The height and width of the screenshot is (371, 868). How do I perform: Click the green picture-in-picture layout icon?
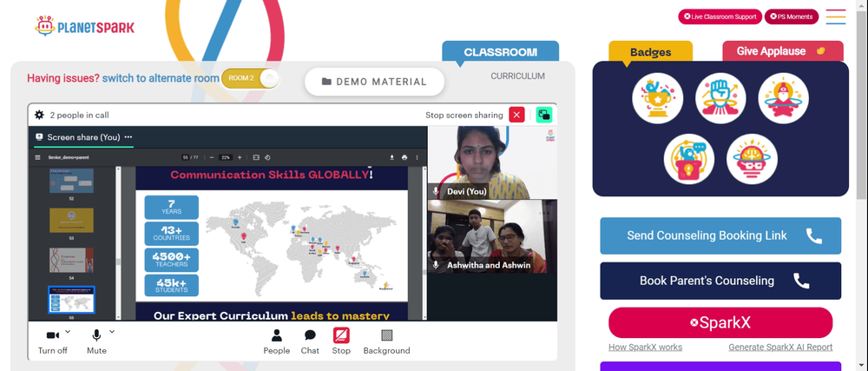[544, 116]
